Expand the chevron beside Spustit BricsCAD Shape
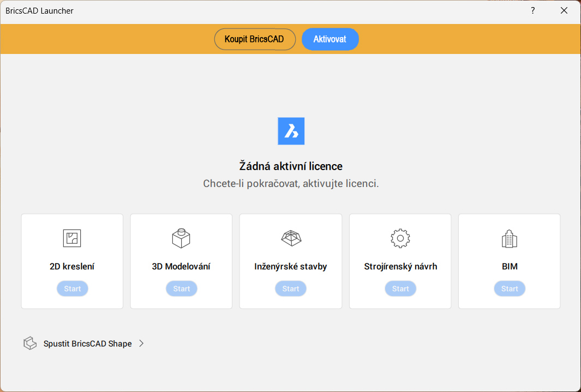 [141, 343]
